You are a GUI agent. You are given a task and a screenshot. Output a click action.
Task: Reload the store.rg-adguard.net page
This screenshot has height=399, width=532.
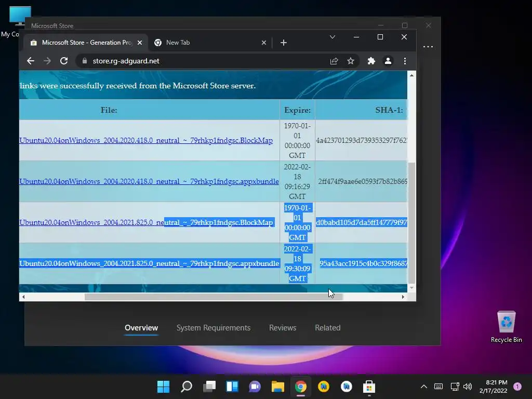(x=64, y=61)
